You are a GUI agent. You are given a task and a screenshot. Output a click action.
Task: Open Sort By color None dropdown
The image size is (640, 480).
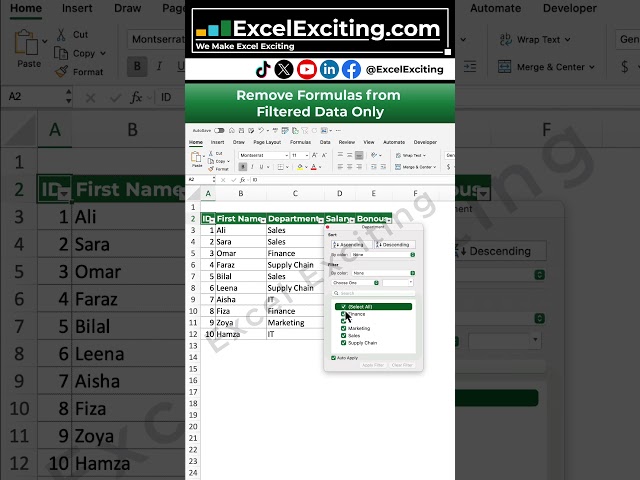coord(383,255)
